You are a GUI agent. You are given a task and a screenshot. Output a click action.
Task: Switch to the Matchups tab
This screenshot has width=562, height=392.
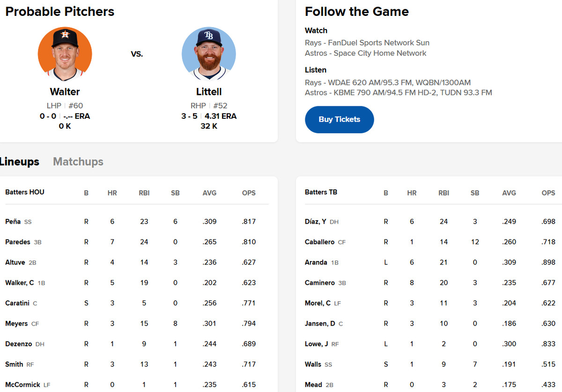pyautogui.click(x=78, y=162)
